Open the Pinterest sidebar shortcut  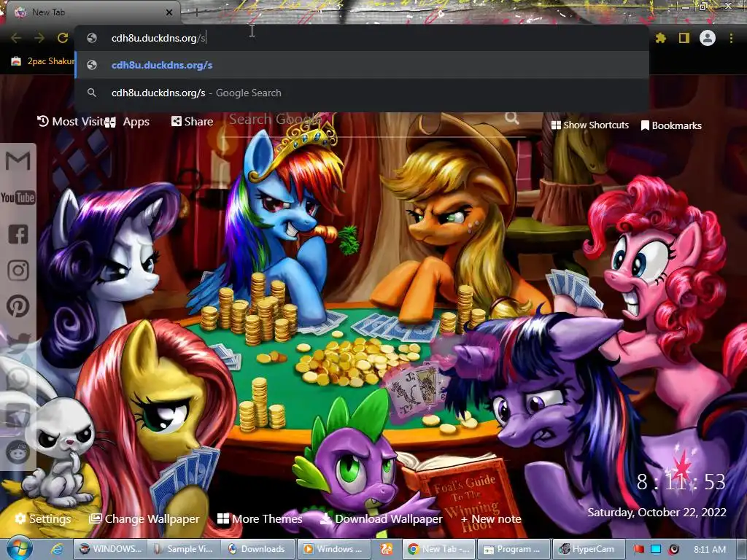pyautogui.click(x=18, y=306)
